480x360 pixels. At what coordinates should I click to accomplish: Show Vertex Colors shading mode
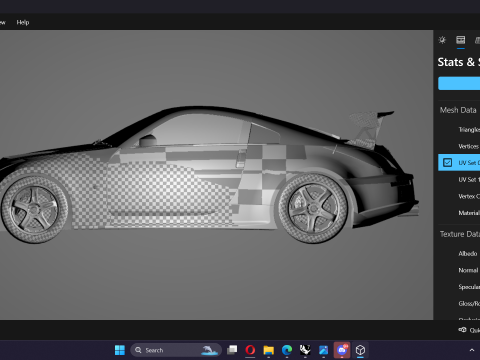[x=469, y=196]
